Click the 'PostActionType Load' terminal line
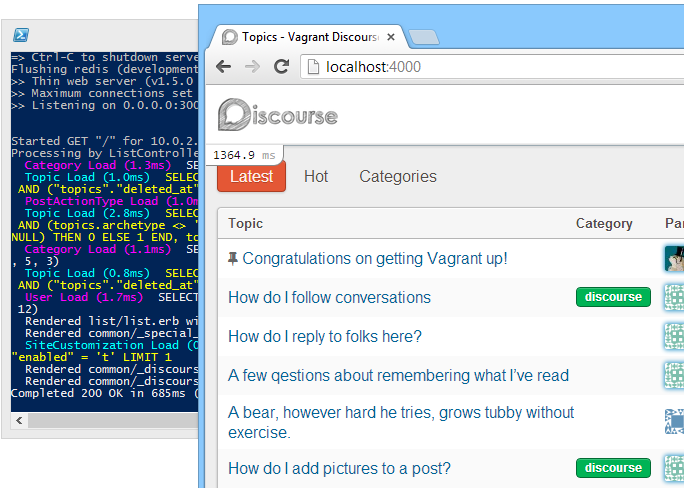Screen dimensions: 684x488 [x=111, y=201]
